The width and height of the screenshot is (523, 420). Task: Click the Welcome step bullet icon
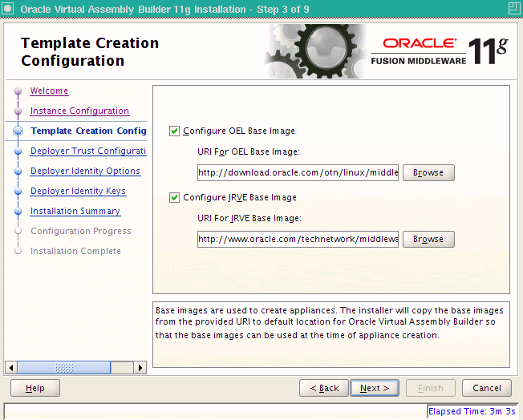(18, 91)
